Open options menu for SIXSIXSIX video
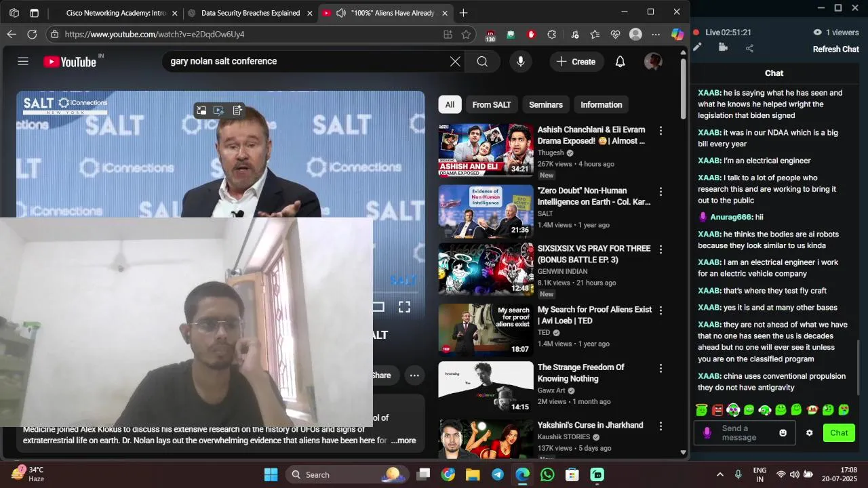Screen dimensions: 868x488 point(660,250)
